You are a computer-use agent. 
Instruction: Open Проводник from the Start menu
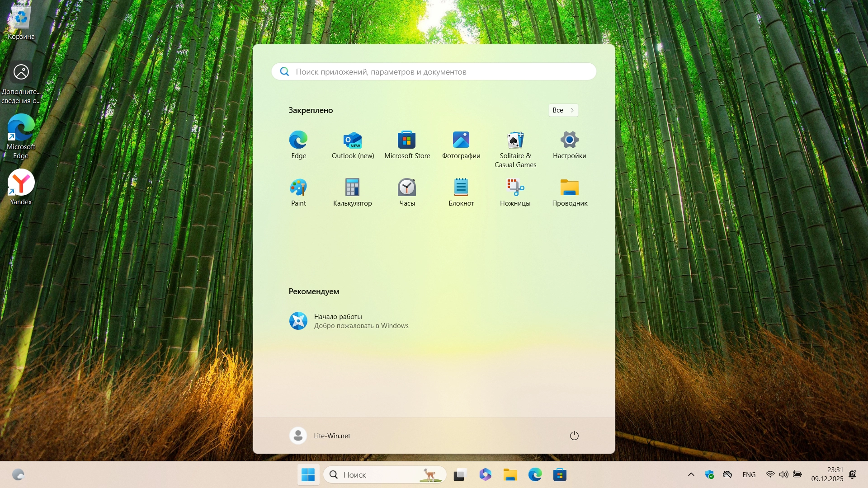pyautogui.click(x=569, y=192)
